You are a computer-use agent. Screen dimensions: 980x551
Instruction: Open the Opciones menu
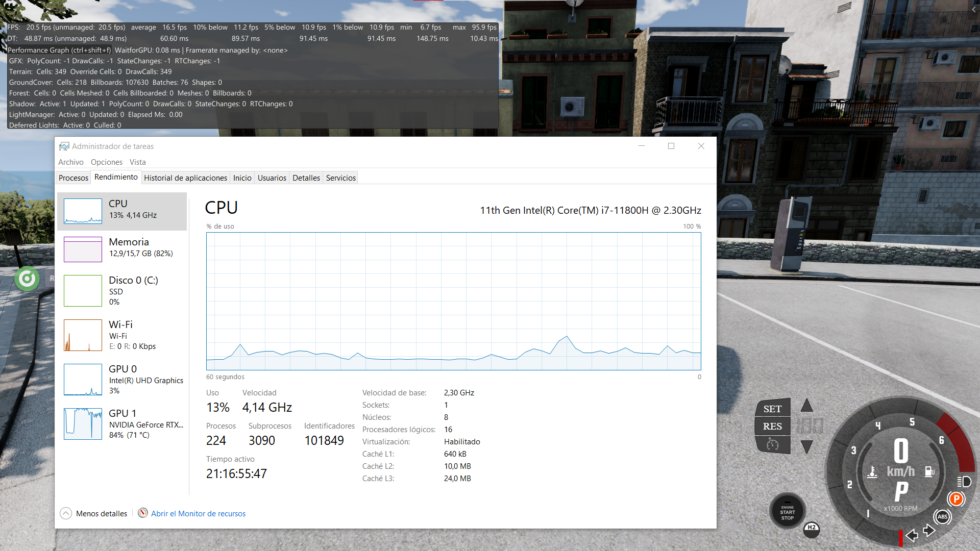(106, 162)
